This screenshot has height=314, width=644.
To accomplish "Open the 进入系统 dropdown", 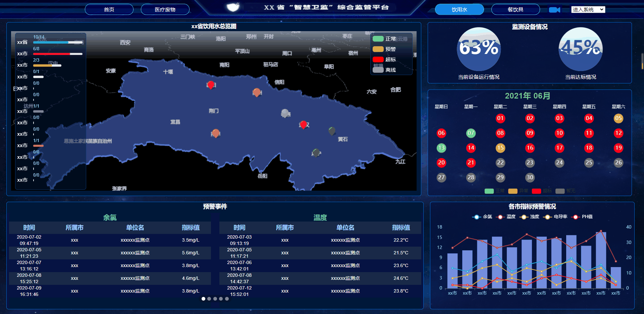I will [588, 10].
